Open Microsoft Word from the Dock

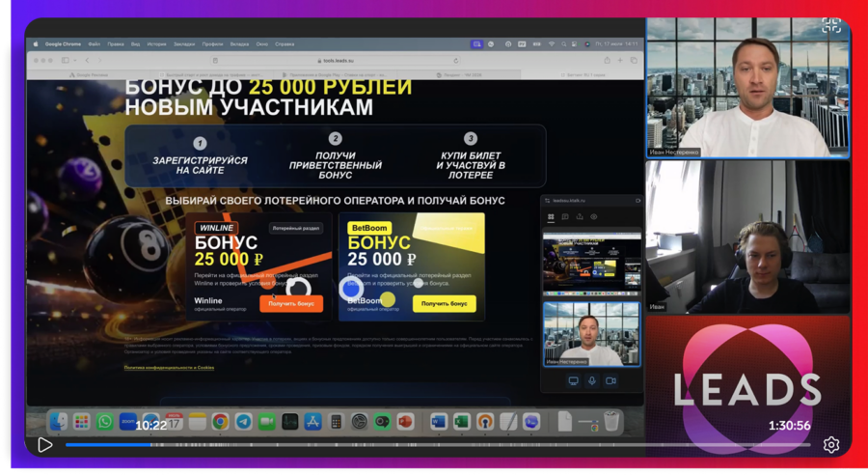pos(439,422)
